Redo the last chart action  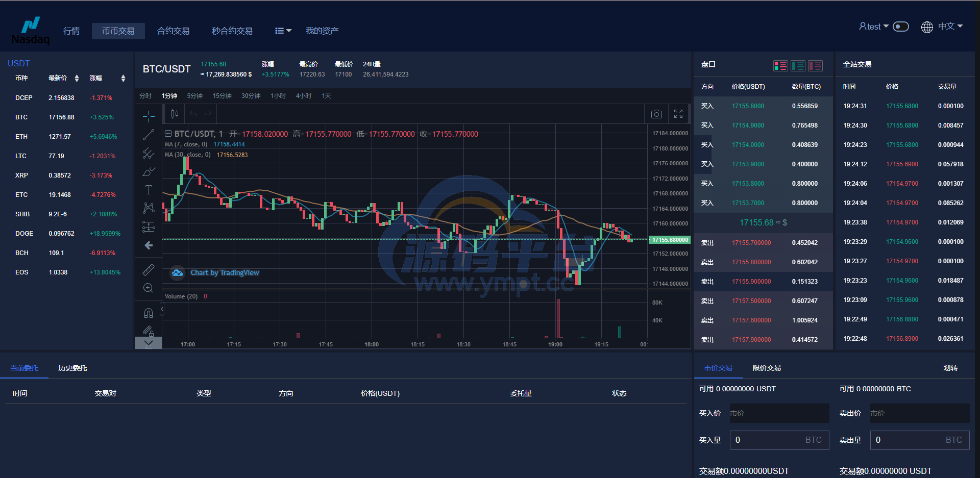click(x=208, y=114)
